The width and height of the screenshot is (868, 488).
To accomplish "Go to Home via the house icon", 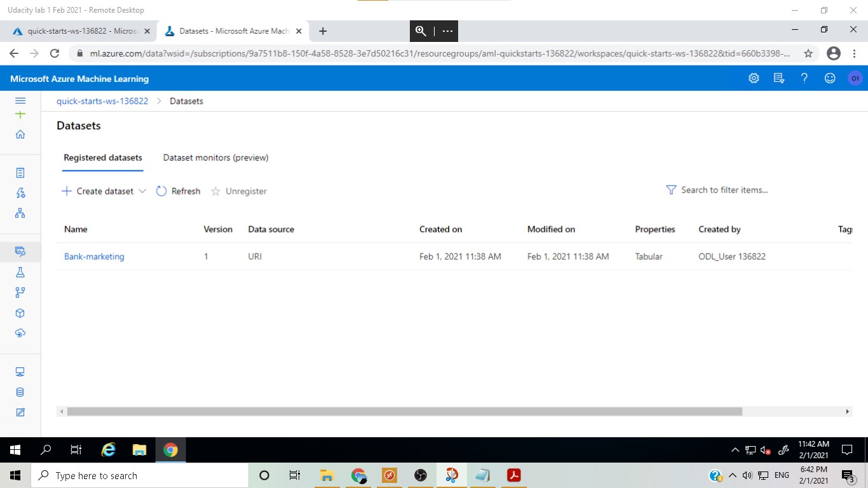I will pos(20,134).
